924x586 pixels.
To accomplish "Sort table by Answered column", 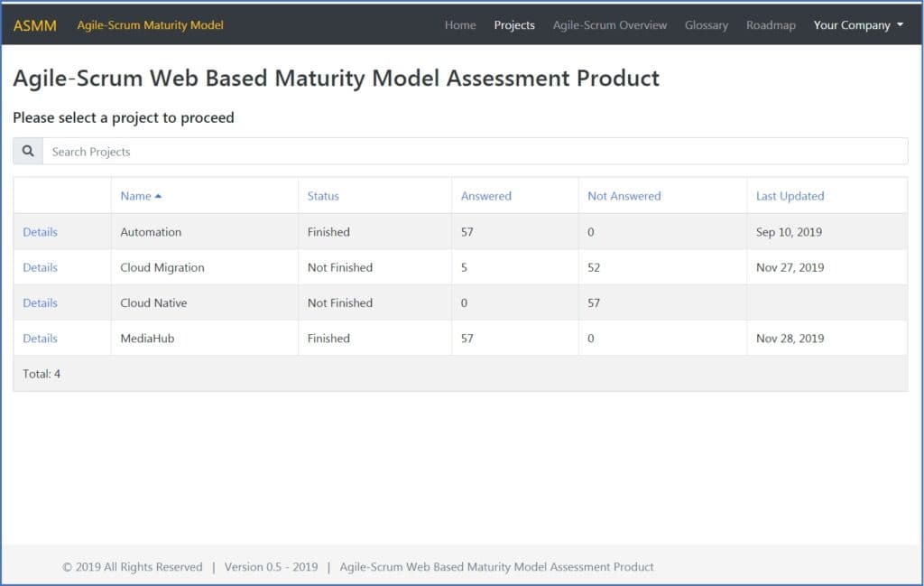I will tap(485, 196).
